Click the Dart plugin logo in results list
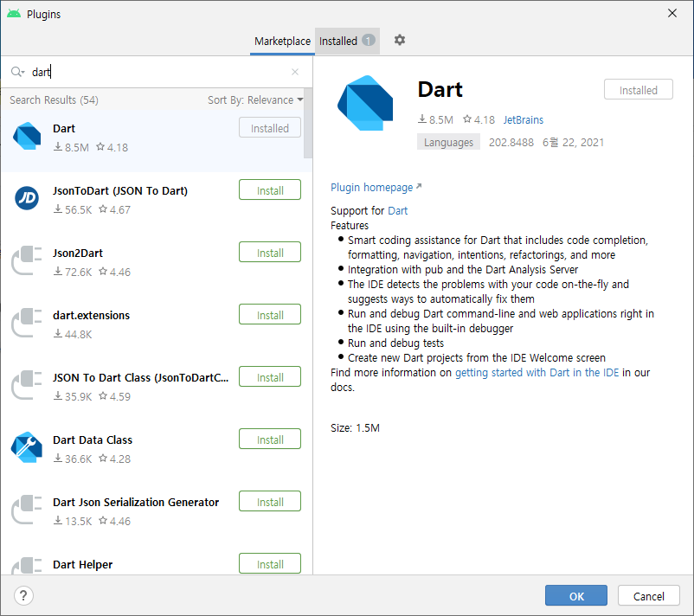Viewport: 694px width, 616px height. pos(27,136)
